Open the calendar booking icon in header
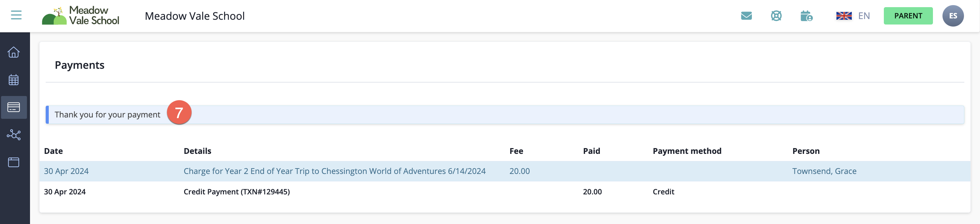The width and height of the screenshot is (980, 224). pyautogui.click(x=806, y=16)
